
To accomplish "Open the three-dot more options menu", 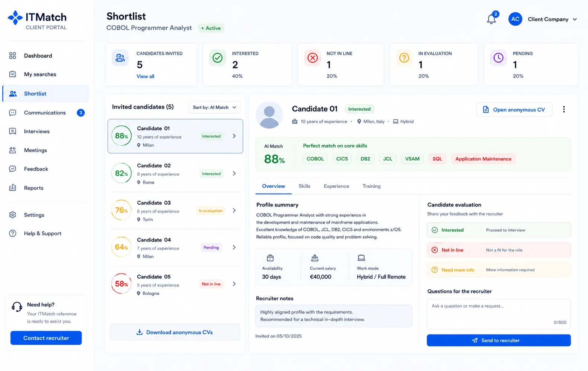I will [x=564, y=109].
